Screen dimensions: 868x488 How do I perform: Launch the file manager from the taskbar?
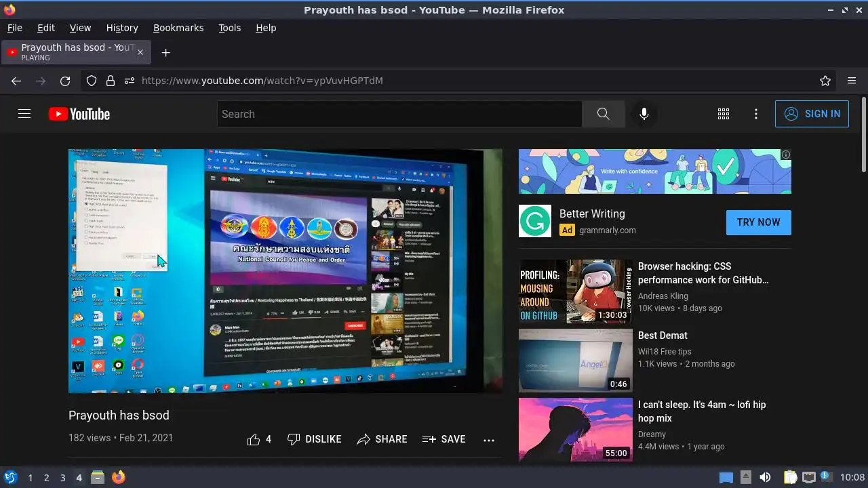click(98, 477)
